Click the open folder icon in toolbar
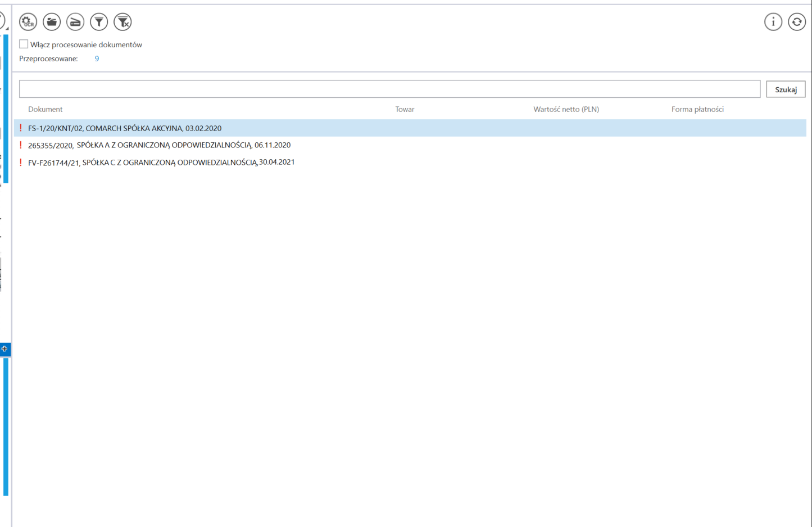This screenshot has width=812, height=527. (x=52, y=22)
